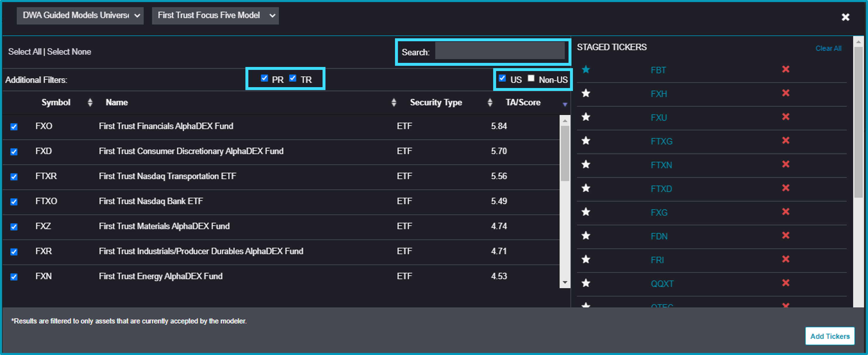Remove FXH from staged tickers

[x=786, y=93]
